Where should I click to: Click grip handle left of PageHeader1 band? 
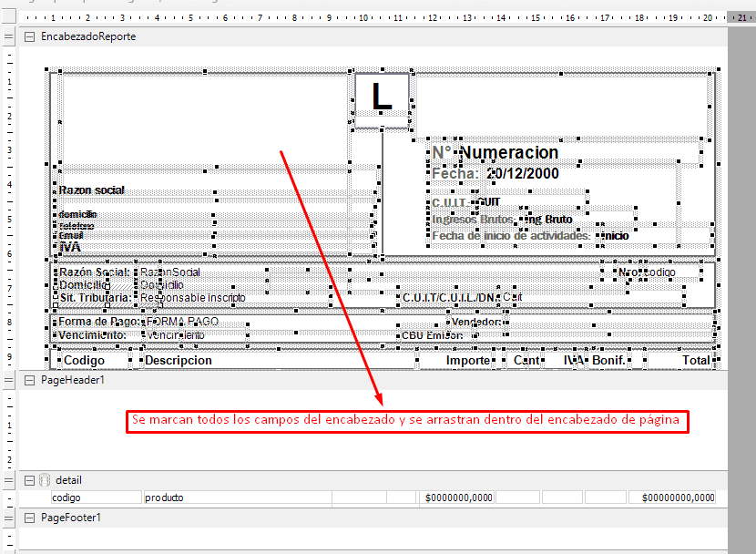tap(9, 380)
